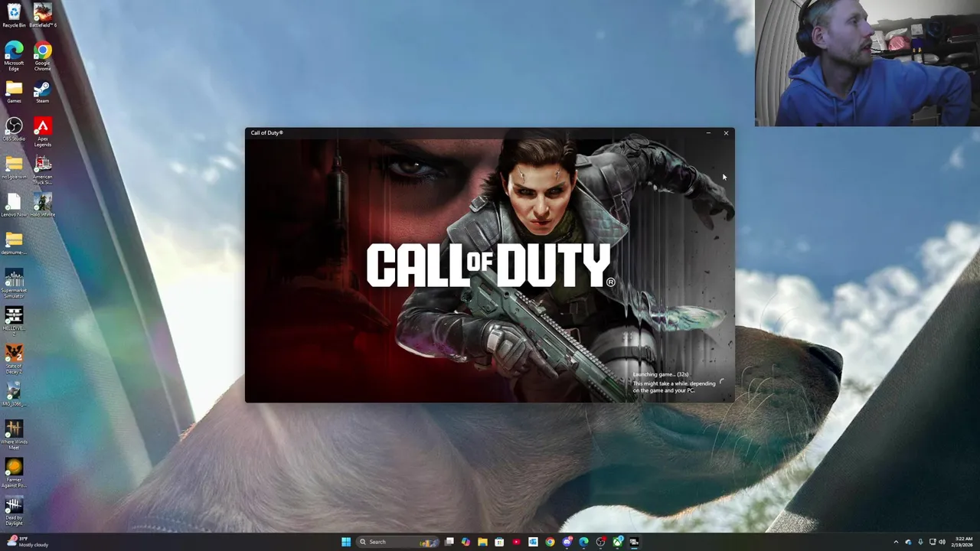This screenshot has width=980, height=551.
Task: Open Outlook from the taskbar
Action: click(x=533, y=542)
